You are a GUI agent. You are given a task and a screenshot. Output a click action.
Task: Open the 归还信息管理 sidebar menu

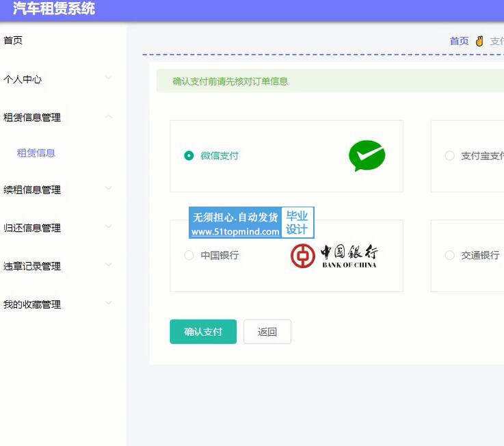(x=32, y=228)
